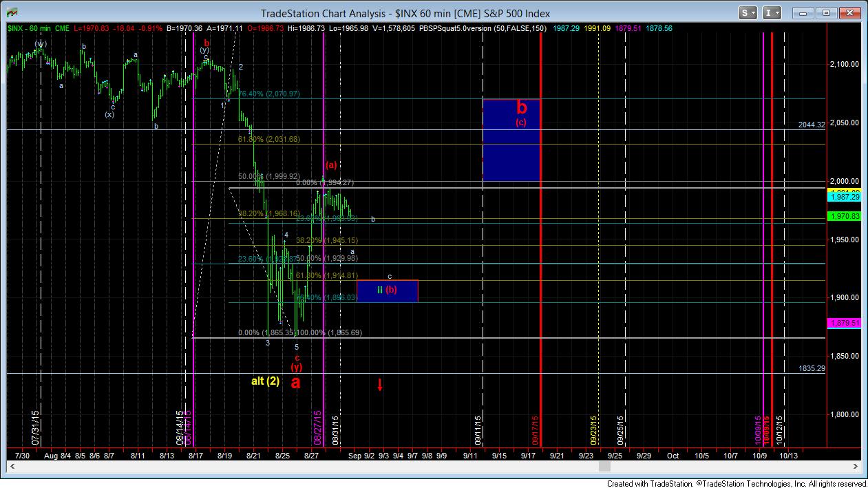
Task: Maximize the Chart Analysis window
Action: coord(826,12)
